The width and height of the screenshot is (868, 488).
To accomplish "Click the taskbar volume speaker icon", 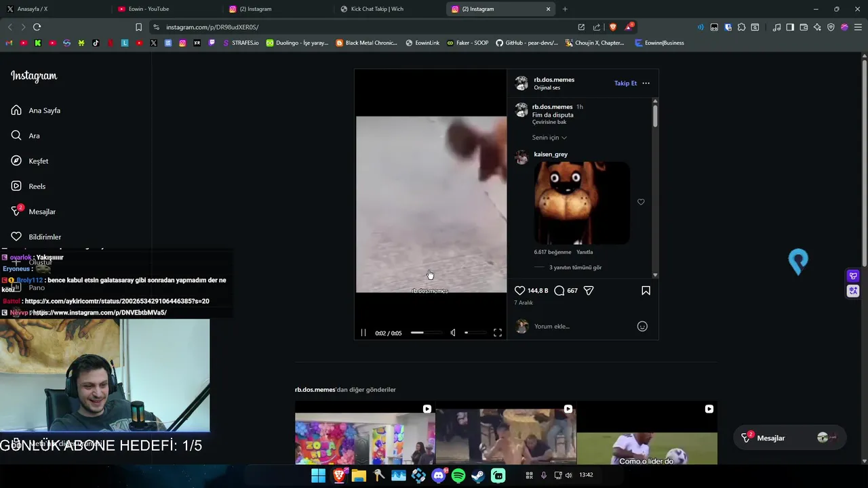I will [568, 475].
